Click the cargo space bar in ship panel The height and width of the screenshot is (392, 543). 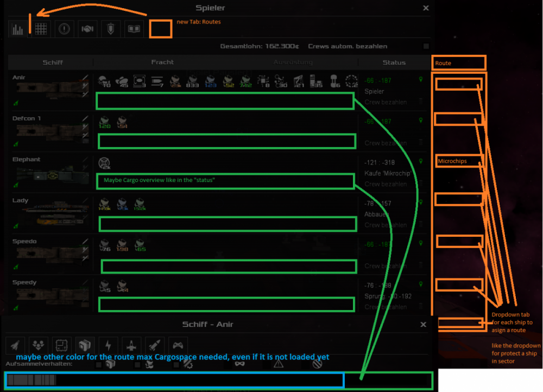tap(174, 380)
